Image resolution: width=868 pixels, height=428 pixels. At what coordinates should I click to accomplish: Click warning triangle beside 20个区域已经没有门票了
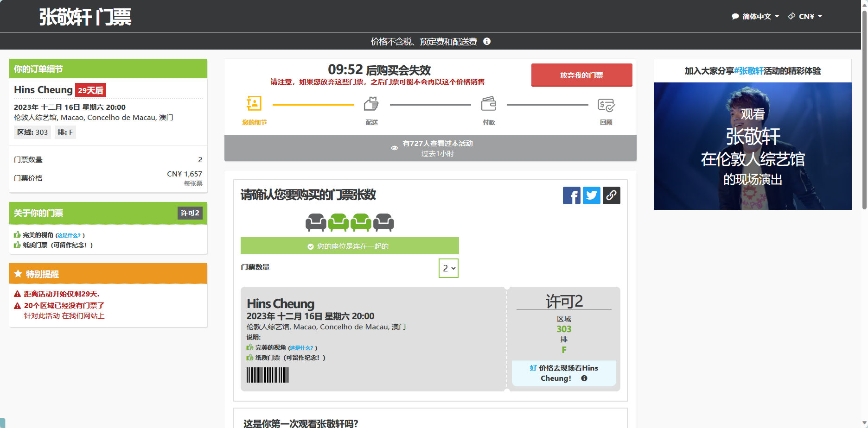(x=18, y=306)
